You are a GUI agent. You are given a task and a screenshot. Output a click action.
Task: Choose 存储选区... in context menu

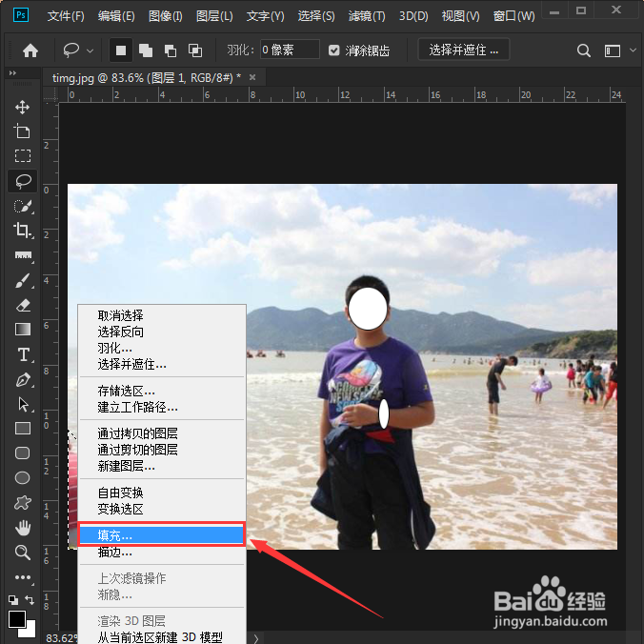click(162, 391)
